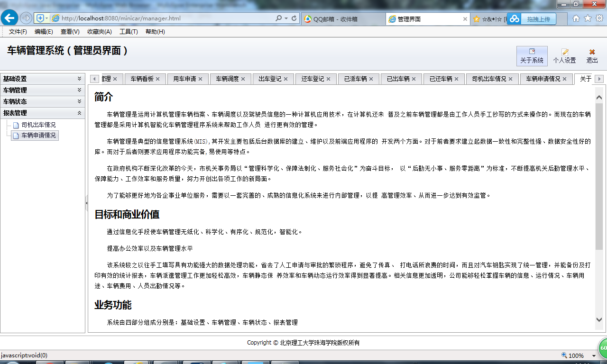
Task: Open the browser favorites star icon
Action: point(588,18)
